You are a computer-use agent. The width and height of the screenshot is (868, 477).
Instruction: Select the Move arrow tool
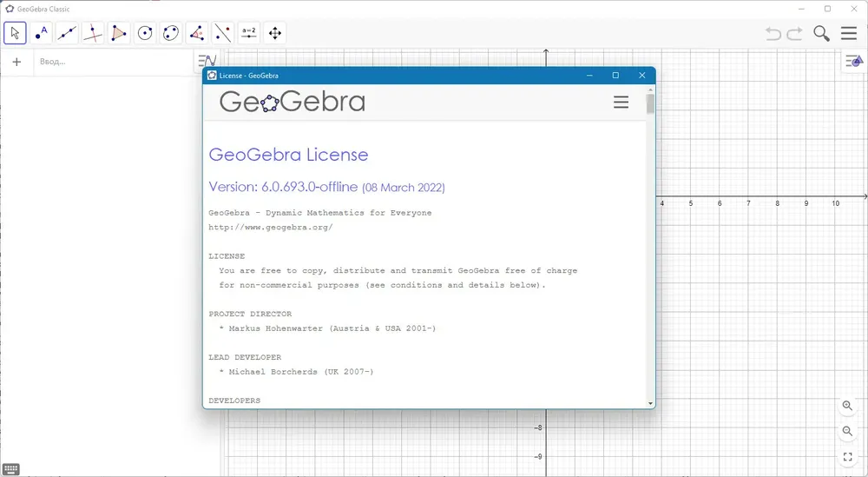click(x=15, y=33)
